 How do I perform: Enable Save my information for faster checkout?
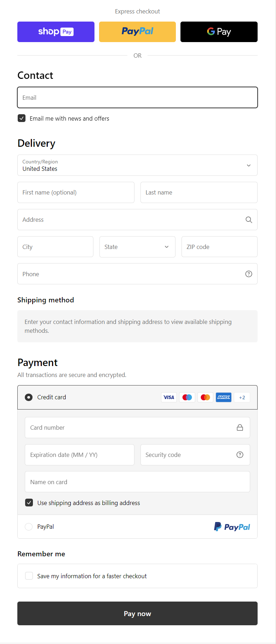point(29,576)
